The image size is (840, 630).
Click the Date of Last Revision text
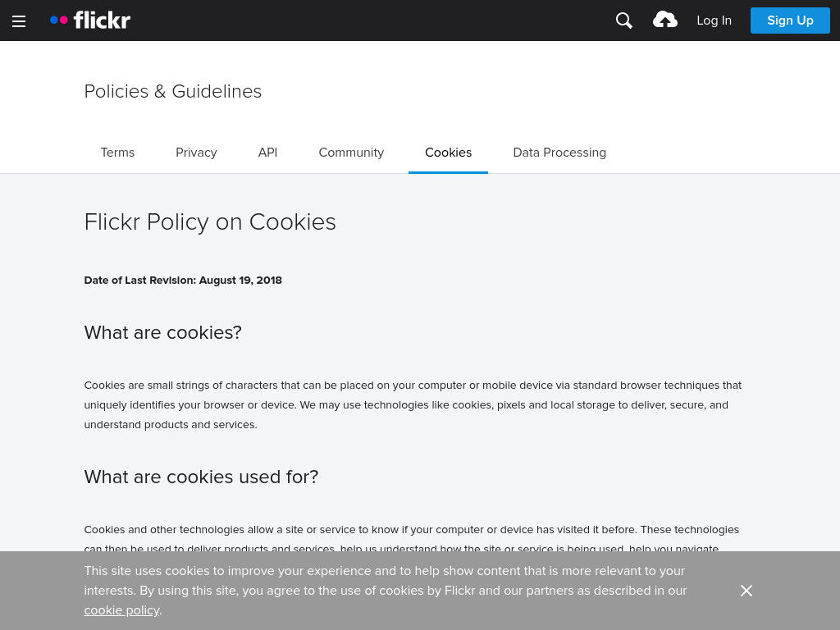coord(183,281)
